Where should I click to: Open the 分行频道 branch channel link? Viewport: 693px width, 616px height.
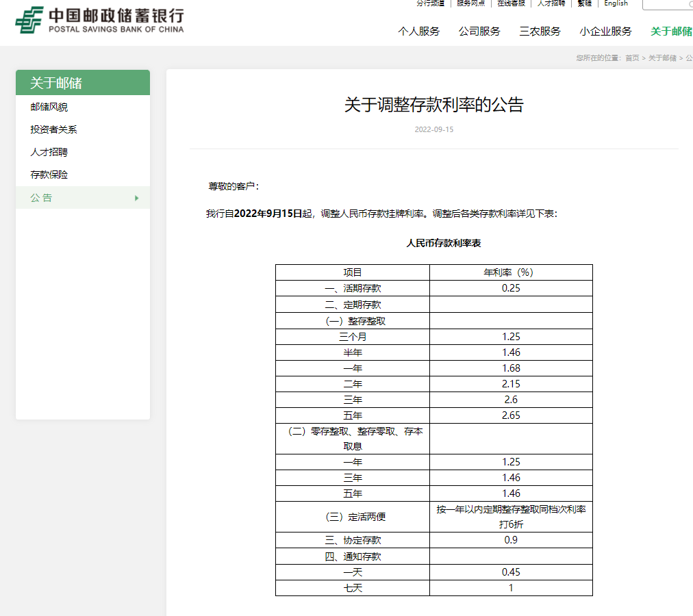pos(430,3)
